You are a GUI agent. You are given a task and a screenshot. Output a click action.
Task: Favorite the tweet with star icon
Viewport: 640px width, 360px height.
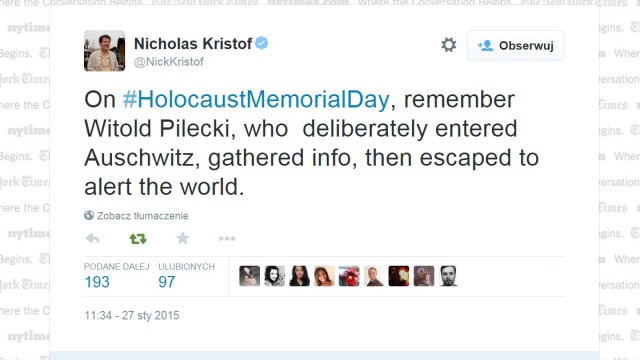point(182,238)
